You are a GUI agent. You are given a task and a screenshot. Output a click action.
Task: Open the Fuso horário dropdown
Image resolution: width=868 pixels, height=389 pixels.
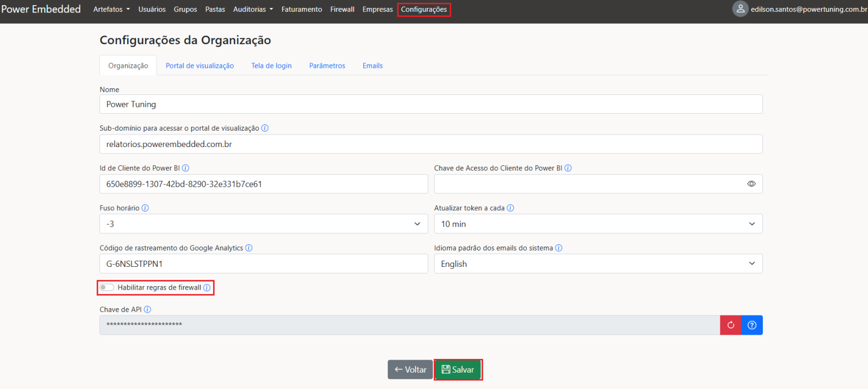(x=263, y=224)
